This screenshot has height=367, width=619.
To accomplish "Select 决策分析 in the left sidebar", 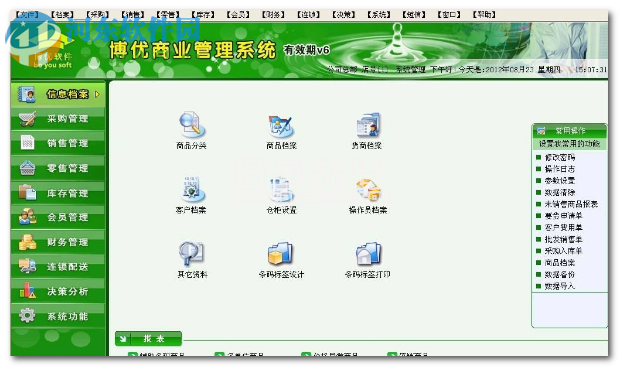I will click(58, 291).
